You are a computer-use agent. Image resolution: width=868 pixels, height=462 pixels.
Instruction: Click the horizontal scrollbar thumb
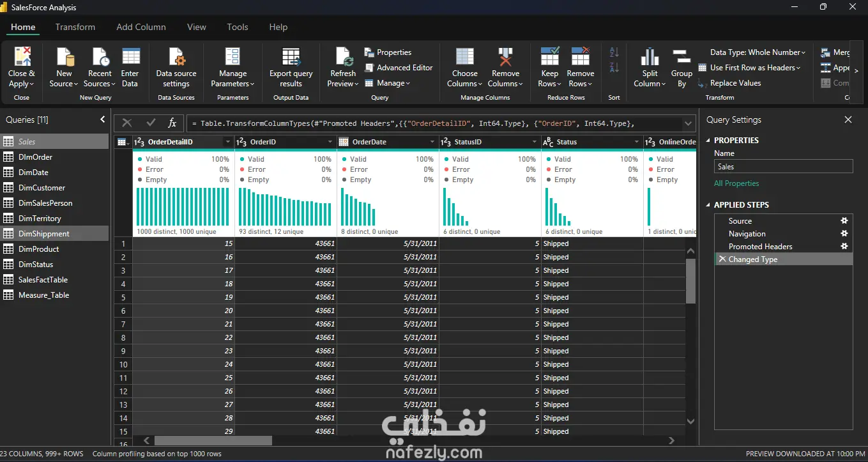213,441
